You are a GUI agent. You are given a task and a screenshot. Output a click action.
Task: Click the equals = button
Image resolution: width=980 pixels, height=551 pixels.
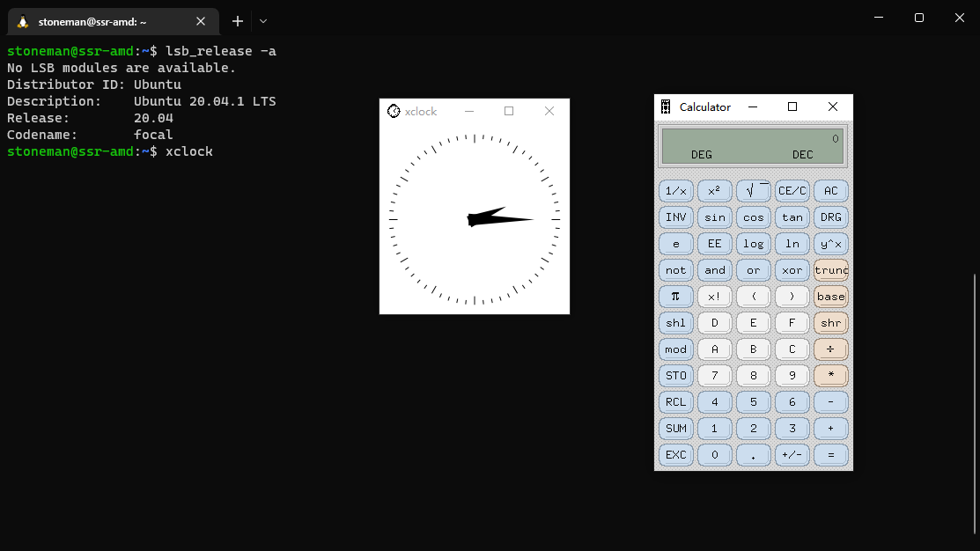point(830,455)
